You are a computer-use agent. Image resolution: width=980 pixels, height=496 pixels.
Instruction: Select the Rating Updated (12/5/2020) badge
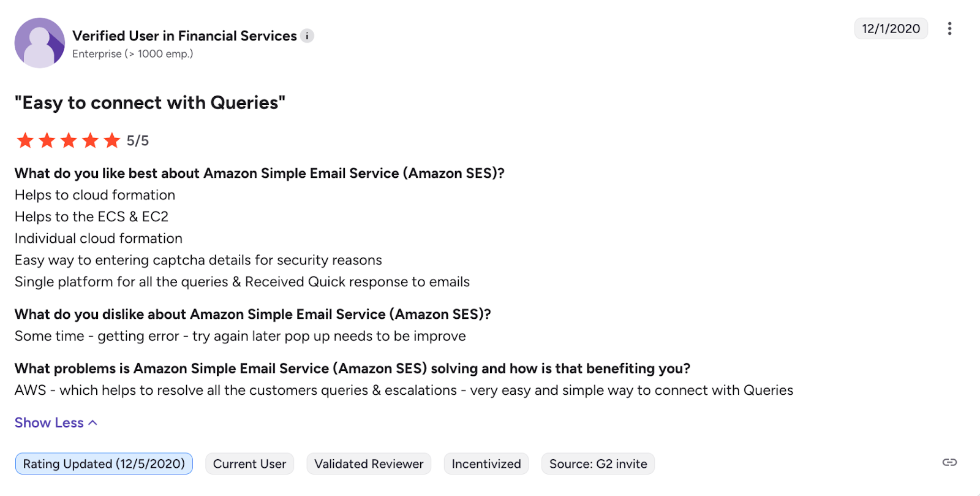(104, 464)
